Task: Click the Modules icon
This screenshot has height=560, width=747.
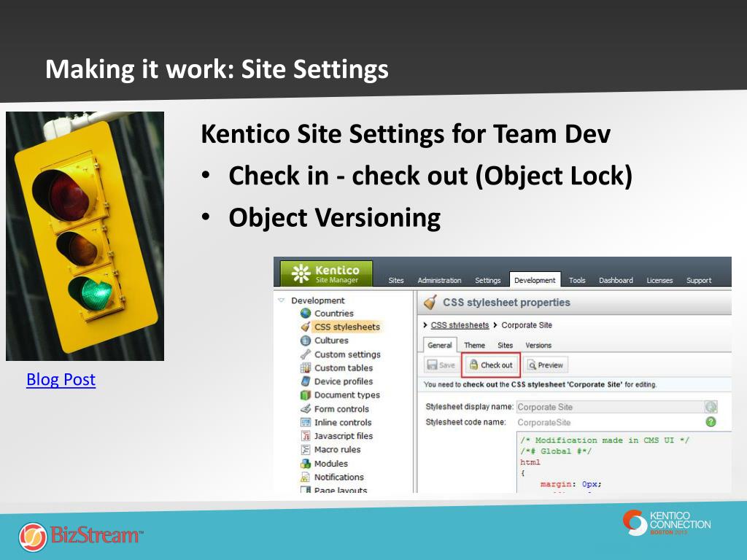Action: tap(306, 463)
